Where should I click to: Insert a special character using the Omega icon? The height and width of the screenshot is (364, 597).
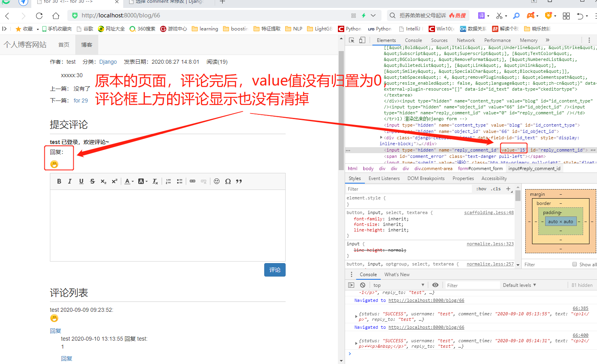(x=228, y=181)
